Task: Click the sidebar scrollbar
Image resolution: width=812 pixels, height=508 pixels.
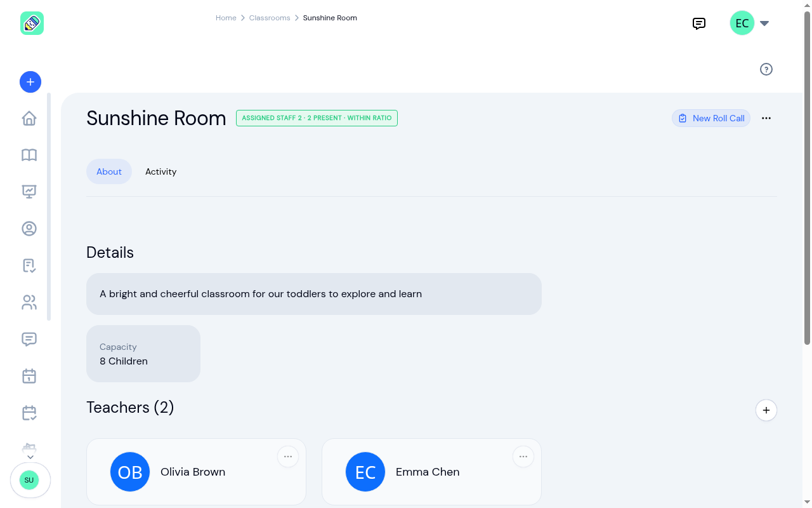Action: point(49,207)
